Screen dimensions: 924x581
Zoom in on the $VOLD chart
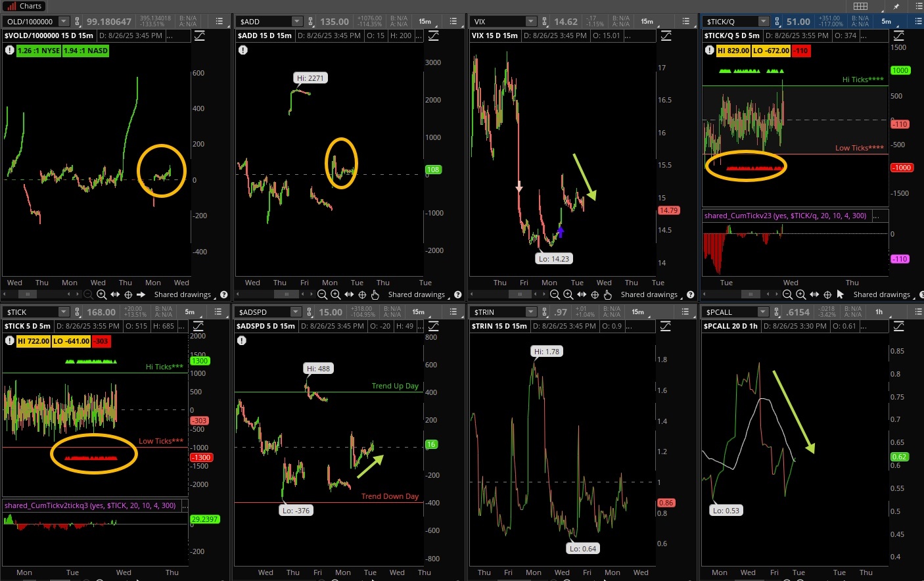pos(101,294)
